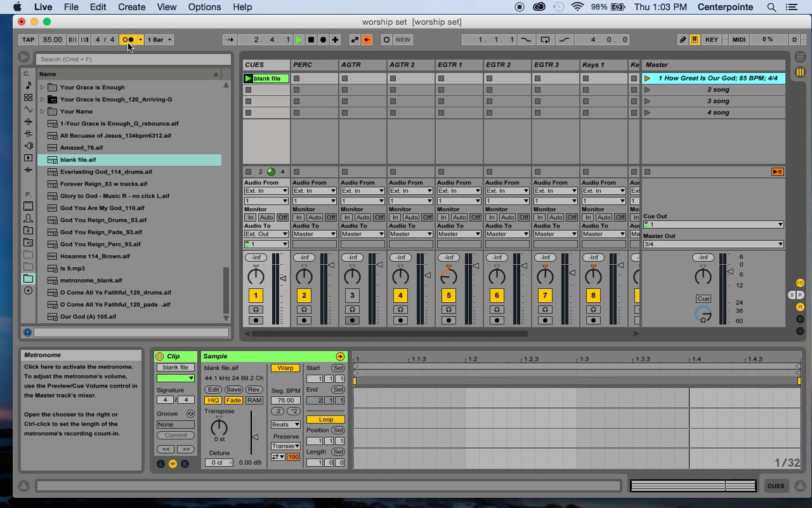Toggle track 3 activator button
The image size is (812, 508).
(352, 295)
